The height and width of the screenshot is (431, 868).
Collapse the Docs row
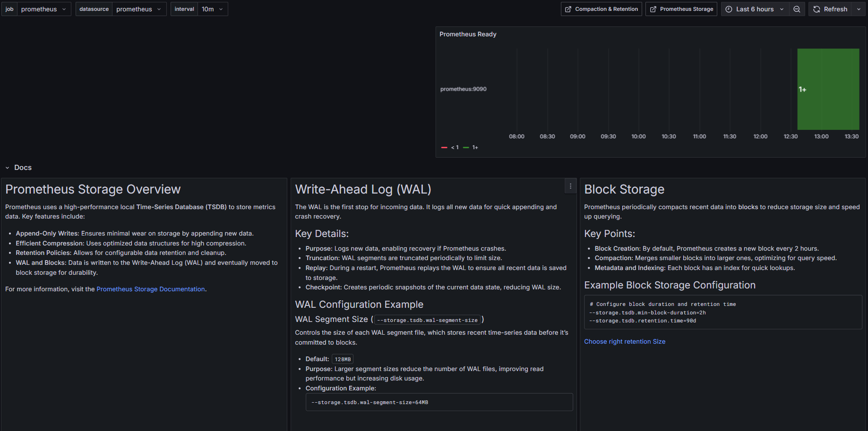pos(8,168)
